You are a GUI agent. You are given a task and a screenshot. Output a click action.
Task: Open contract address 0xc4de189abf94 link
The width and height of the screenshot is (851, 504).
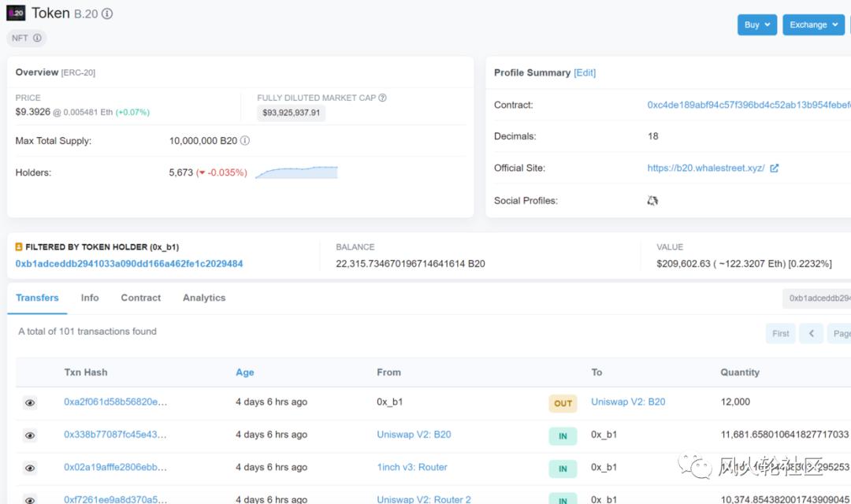pyautogui.click(x=749, y=105)
